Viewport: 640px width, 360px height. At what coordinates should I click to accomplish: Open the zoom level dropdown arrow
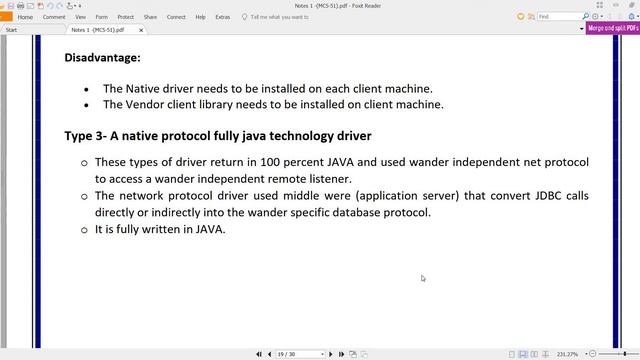click(586, 354)
